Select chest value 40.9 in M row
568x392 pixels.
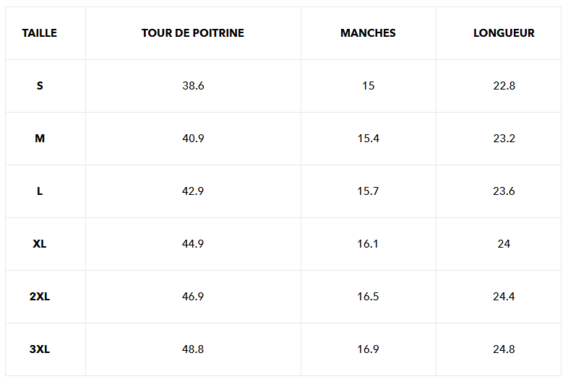coord(193,139)
